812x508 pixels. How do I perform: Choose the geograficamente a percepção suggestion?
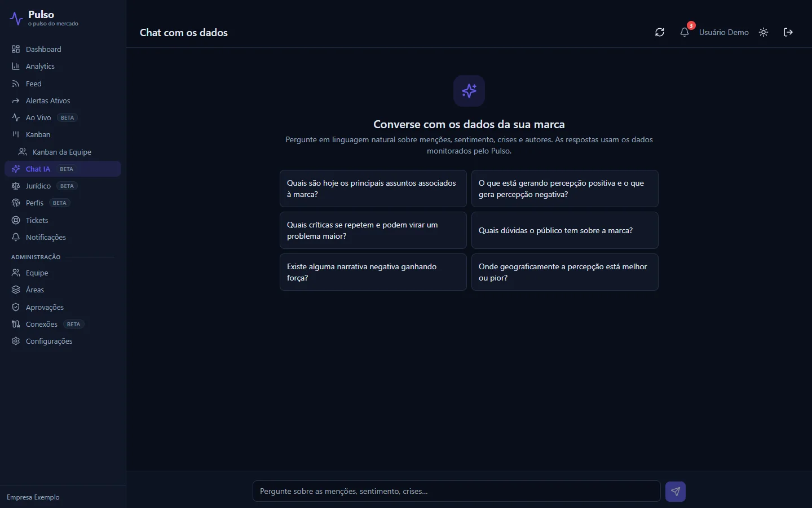pos(565,272)
